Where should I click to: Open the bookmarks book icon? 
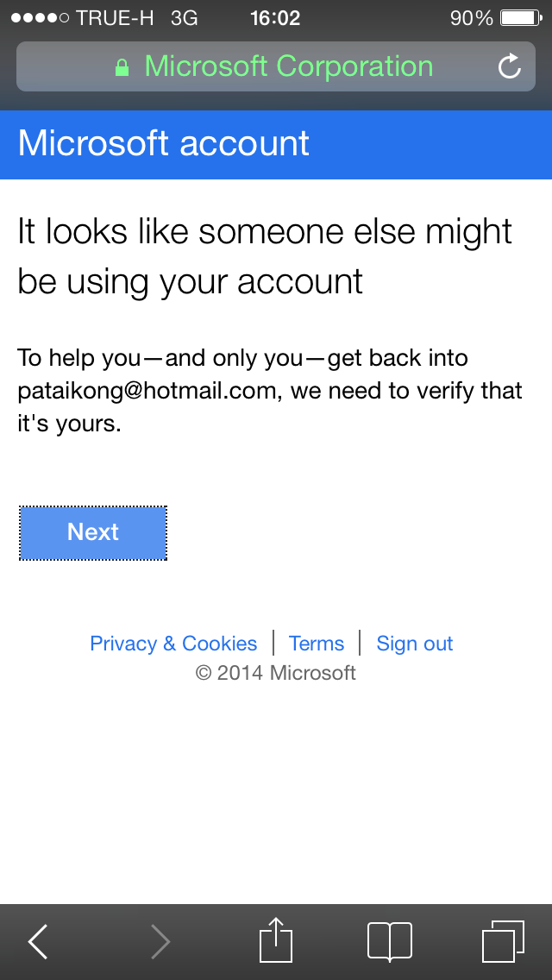pyautogui.click(x=389, y=941)
